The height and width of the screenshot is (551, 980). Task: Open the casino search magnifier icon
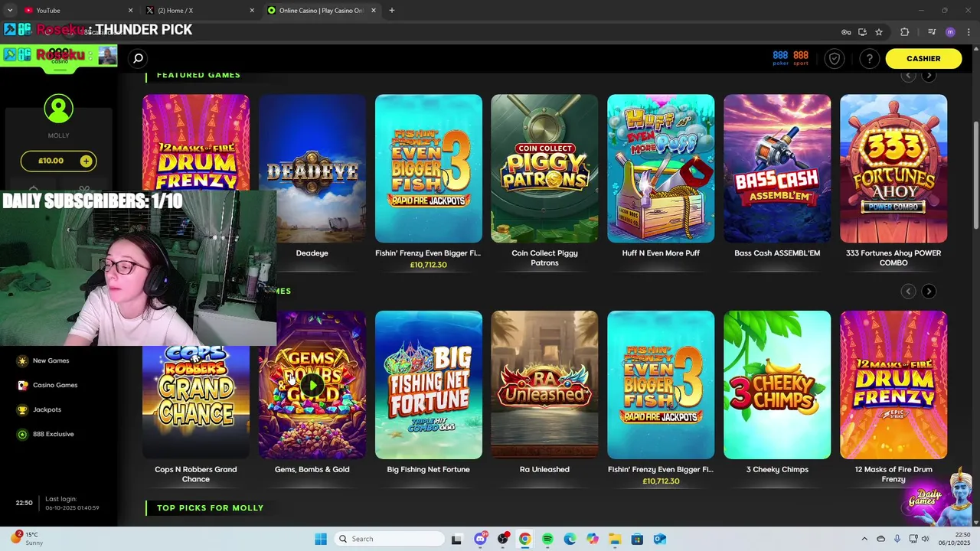tap(138, 58)
